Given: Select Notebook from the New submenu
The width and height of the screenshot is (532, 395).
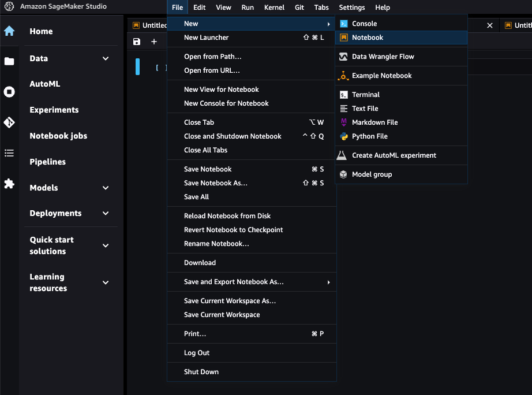Looking at the screenshot, I should 368,38.
